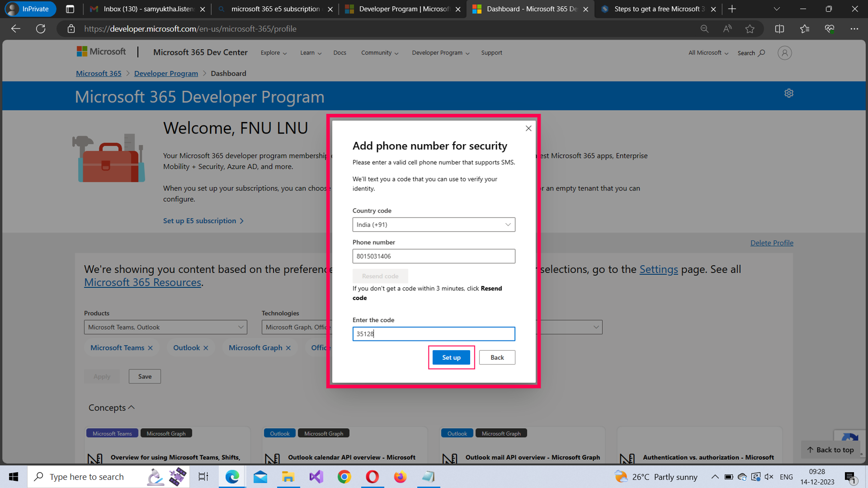The width and height of the screenshot is (868, 488).
Task: Open browser Settings and more menu
Action: tap(854, 29)
